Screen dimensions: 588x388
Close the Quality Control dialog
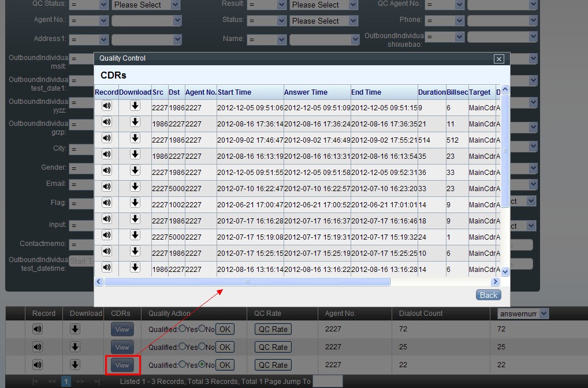[x=499, y=59]
